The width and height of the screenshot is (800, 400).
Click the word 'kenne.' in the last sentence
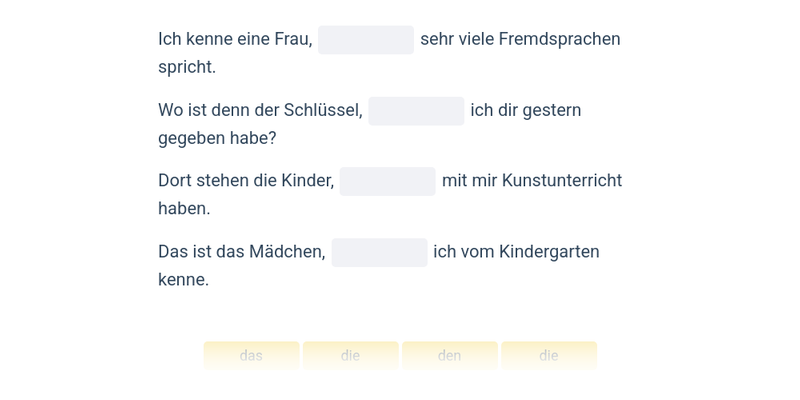pyautogui.click(x=184, y=279)
